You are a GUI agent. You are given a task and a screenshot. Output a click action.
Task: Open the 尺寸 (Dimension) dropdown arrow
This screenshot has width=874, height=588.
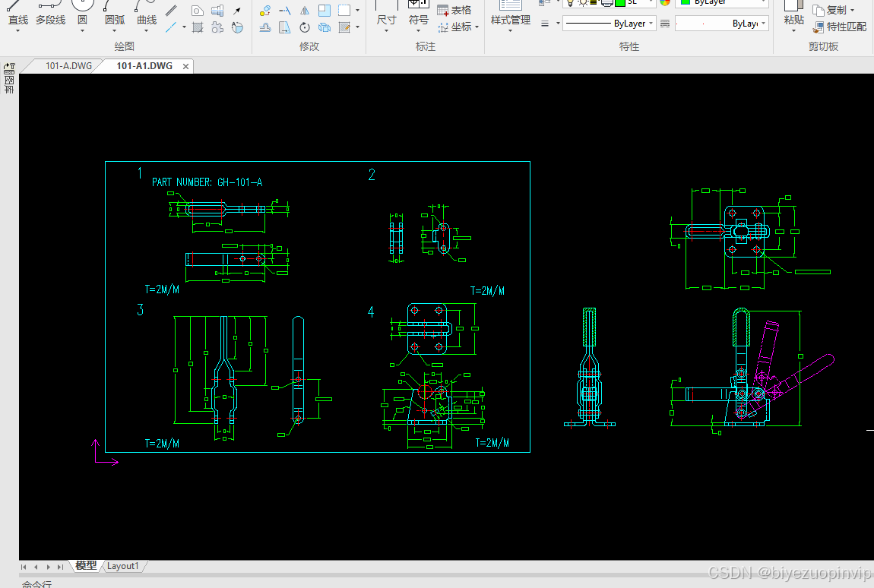(x=386, y=31)
